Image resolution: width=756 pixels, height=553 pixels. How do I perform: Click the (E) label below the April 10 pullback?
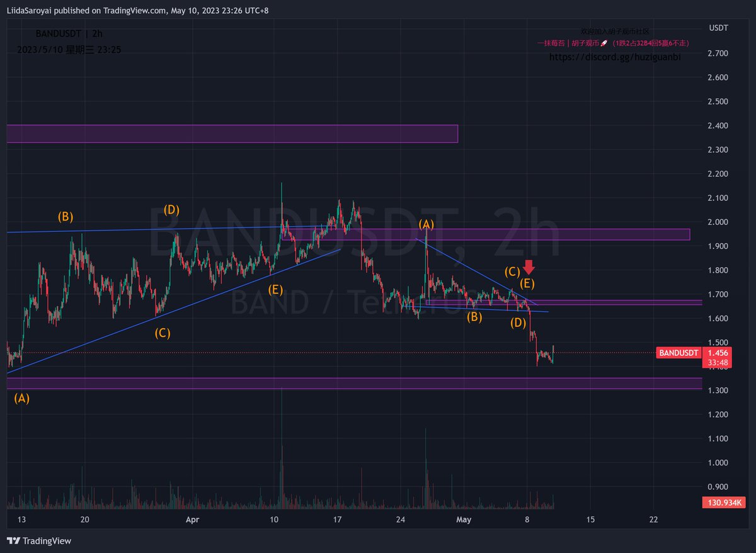(x=275, y=290)
